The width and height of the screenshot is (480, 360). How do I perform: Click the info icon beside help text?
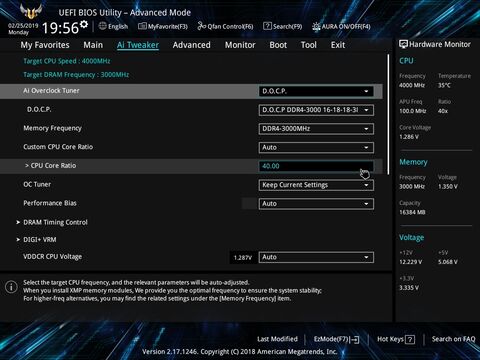click(11, 287)
